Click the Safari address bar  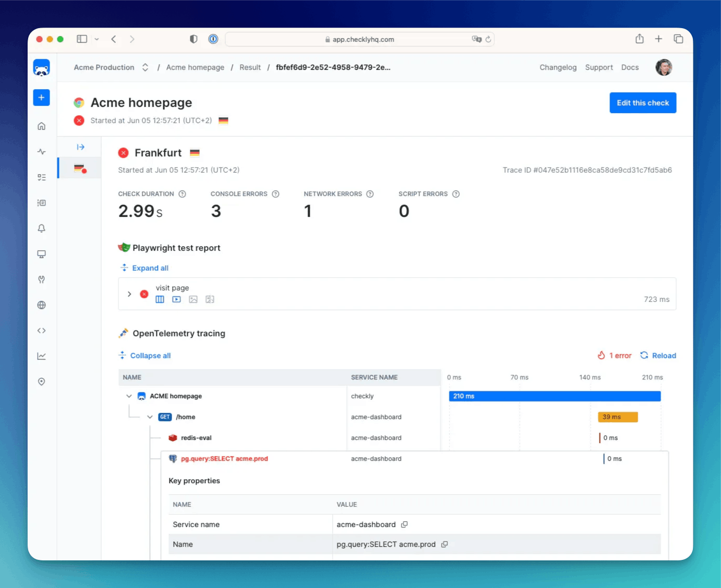[360, 39]
